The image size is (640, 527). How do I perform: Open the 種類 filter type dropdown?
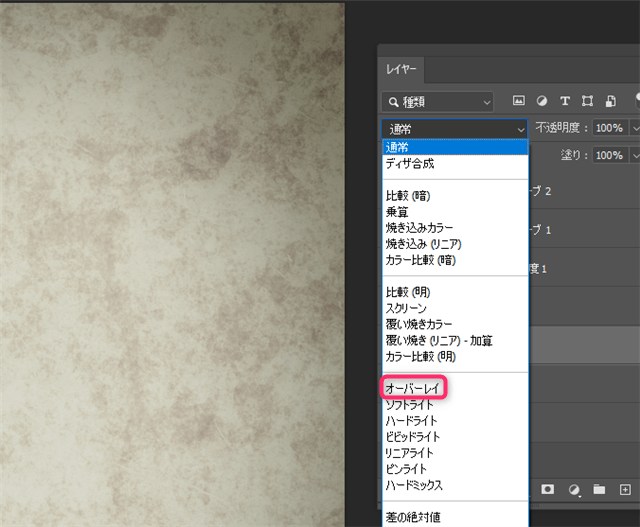(x=438, y=102)
